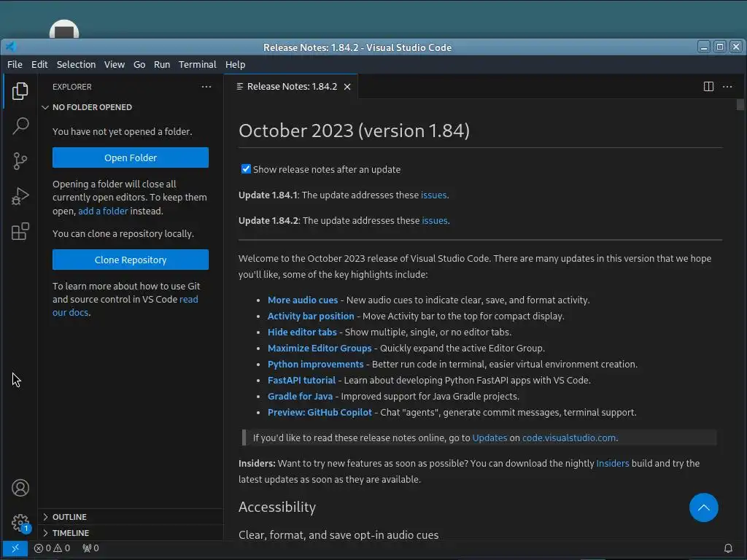Open the File menu
The width and height of the screenshot is (747, 560).
coord(15,64)
